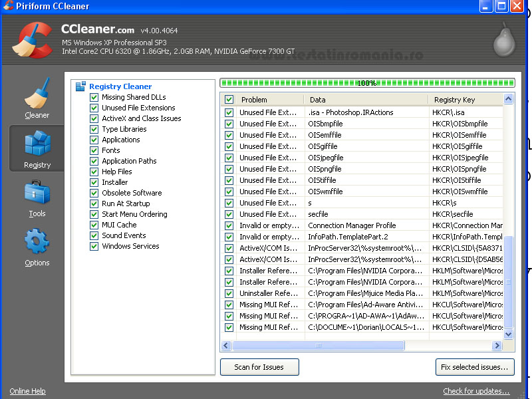Image resolution: width=532 pixels, height=399 pixels.
Task: Click the Fix selected issues button
Action: click(x=475, y=367)
